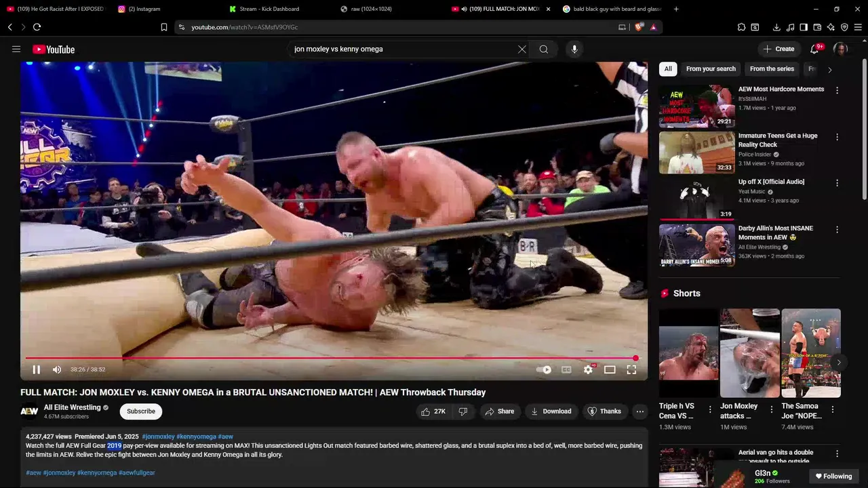The image size is (868, 488).
Task: Go to YouTube home via logo
Action: coord(53,49)
